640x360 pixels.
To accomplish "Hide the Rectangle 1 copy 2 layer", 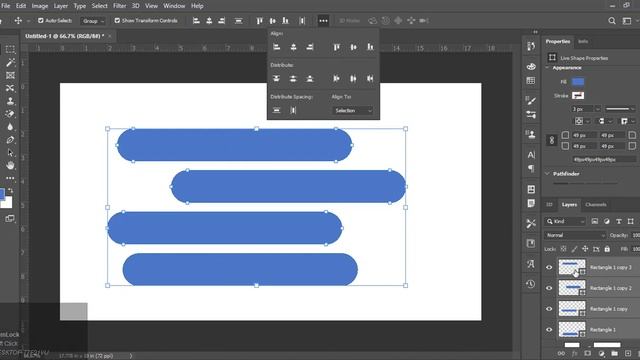I will 549,288.
